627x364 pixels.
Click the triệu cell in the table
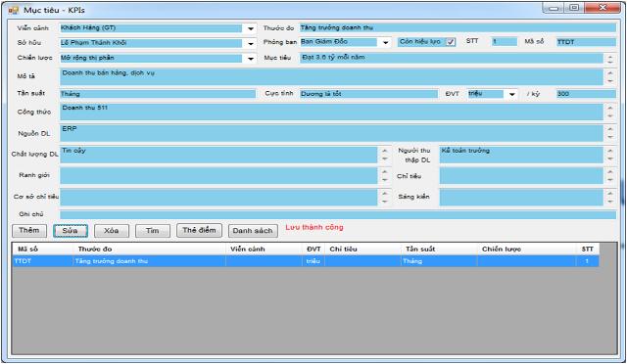click(313, 261)
